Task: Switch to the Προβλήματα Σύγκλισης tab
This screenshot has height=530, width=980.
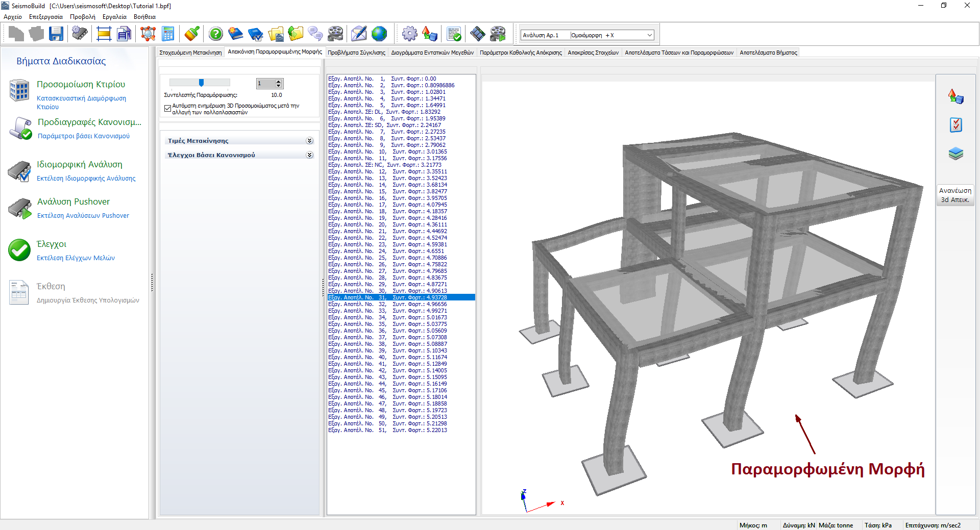Action: point(356,53)
